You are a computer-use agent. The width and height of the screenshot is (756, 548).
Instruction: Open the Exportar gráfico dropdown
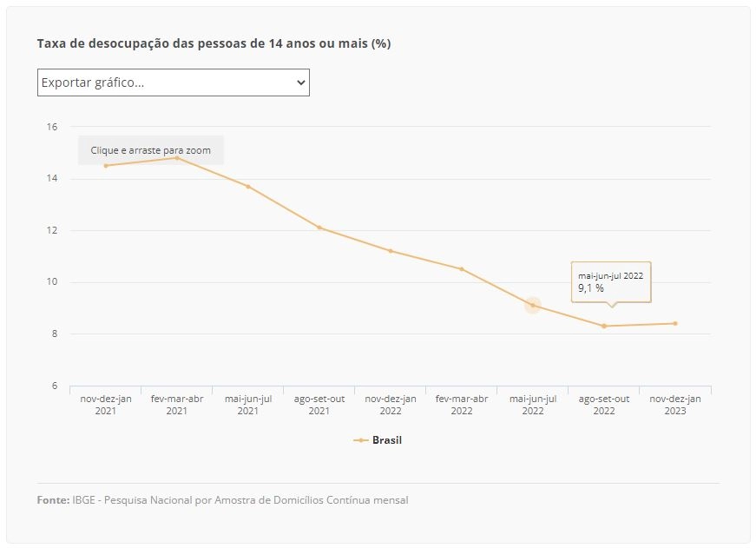point(173,83)
